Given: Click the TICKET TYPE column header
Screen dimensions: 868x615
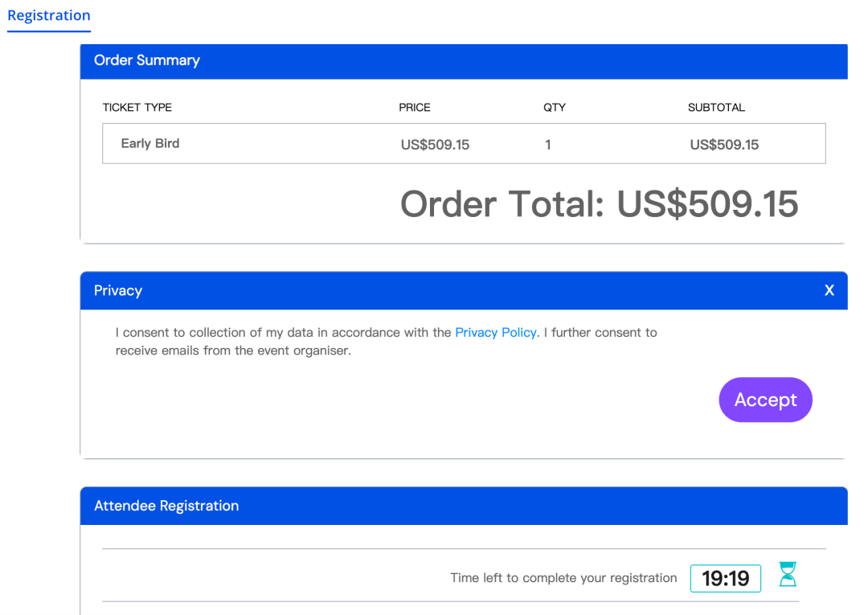Looking at the screenshot, I should 137,107.
